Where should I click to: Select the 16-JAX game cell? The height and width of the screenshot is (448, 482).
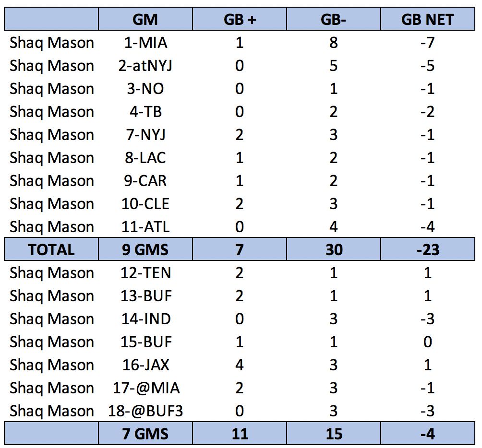[x=145, y=365]
